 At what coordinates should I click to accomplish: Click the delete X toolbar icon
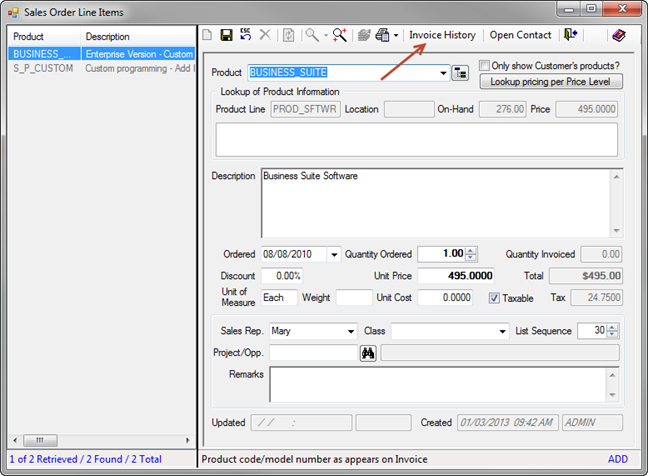click(x=265, y=35)
